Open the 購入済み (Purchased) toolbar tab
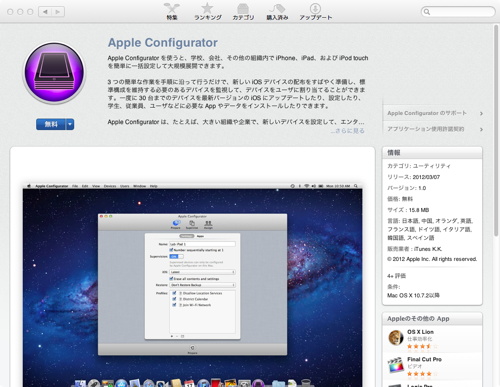 [x=277, y=11]
